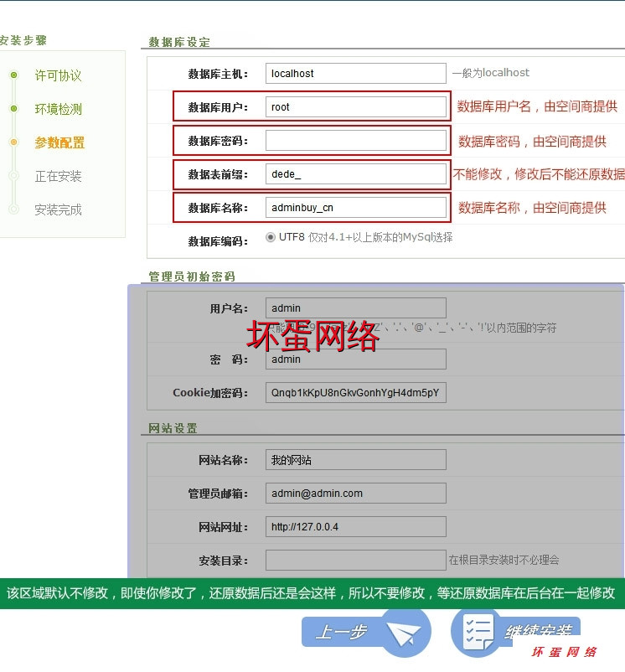The height and width of the screenshot is (672, 625).
Task: Click the 数据库编码 label
Action: pyautogui.click(x=218, y=241)
